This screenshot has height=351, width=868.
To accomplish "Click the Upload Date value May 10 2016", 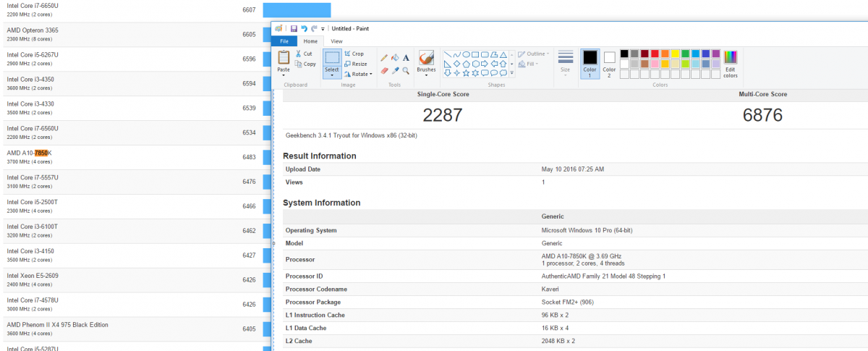I will pos(573,169).
